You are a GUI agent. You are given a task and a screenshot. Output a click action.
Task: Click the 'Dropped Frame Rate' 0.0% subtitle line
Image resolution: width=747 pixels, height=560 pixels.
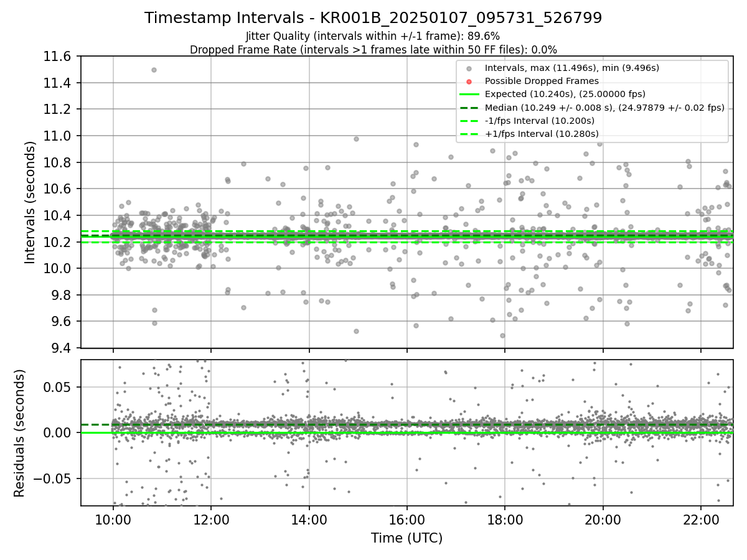[x=373, y=49]
